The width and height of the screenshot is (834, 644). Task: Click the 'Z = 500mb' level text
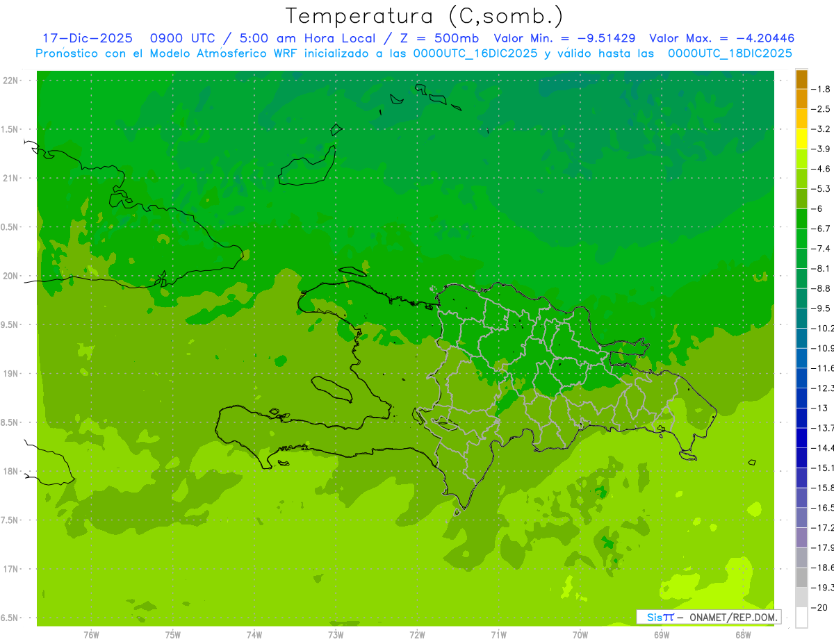click(439, 38)
